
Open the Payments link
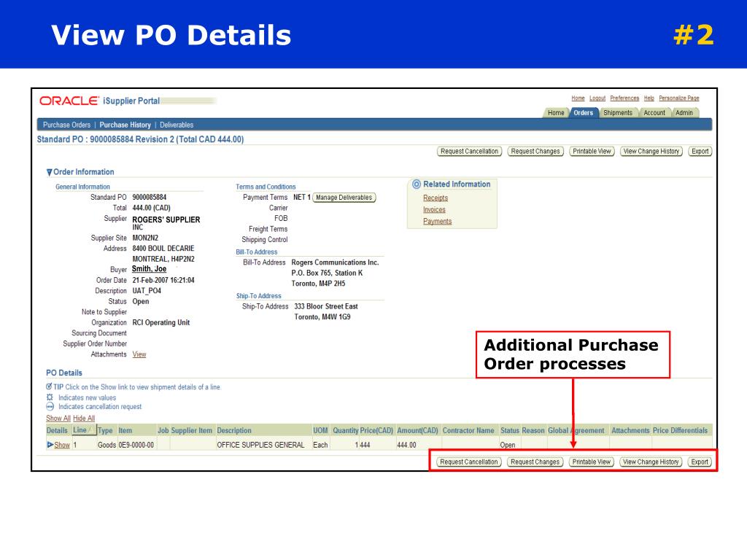point(438,222)
